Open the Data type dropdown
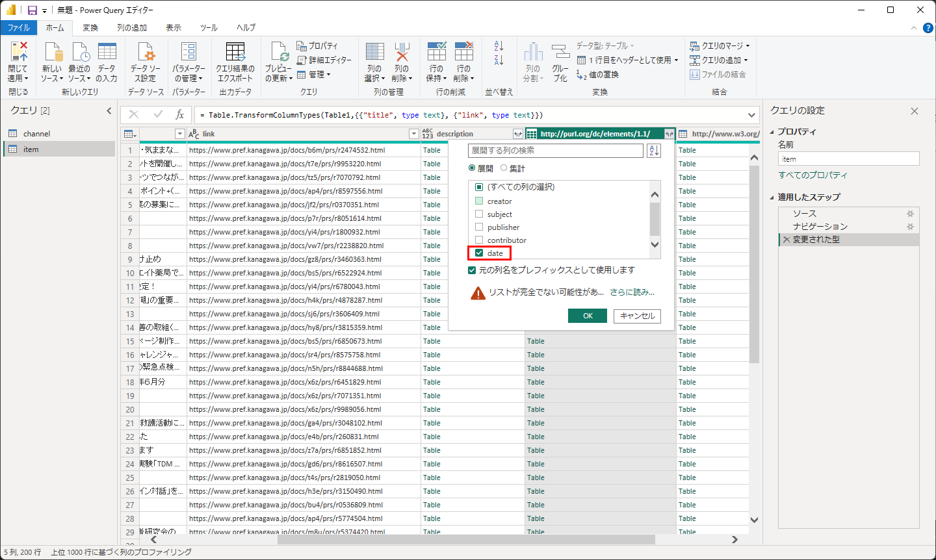 (604, 45)
